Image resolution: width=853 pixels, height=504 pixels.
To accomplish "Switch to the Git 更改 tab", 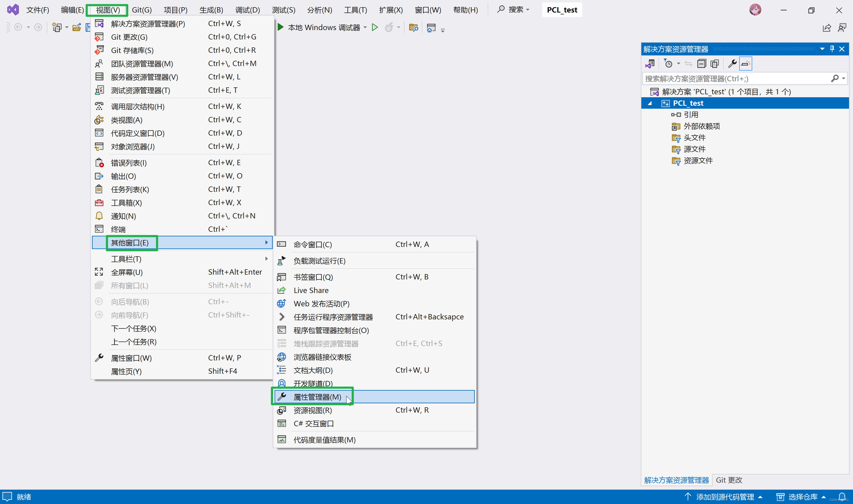I will 728,480.
